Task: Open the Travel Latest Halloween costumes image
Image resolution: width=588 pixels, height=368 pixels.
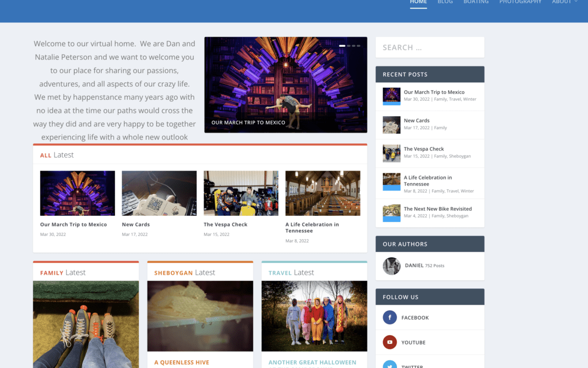Action: (x=314, y=316)
